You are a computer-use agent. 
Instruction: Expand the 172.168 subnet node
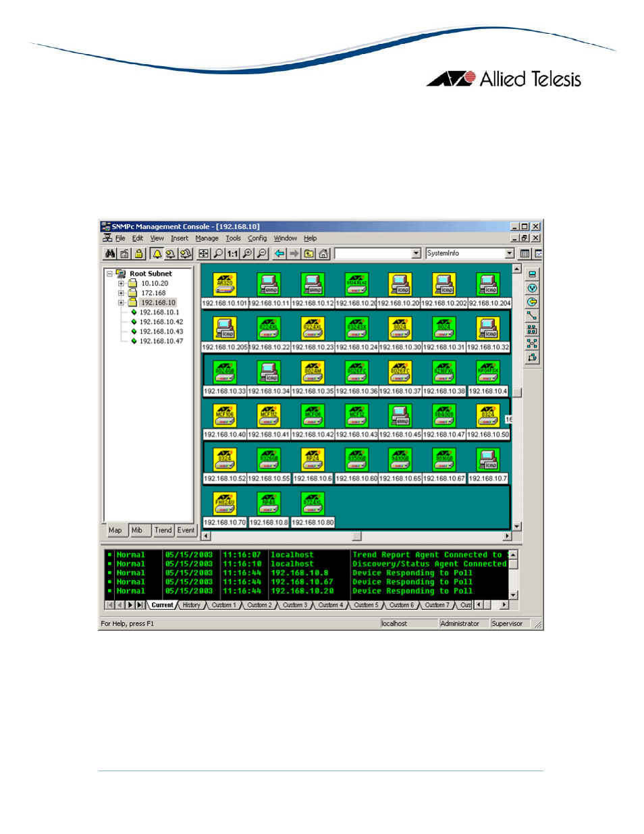tap(121, 293)
